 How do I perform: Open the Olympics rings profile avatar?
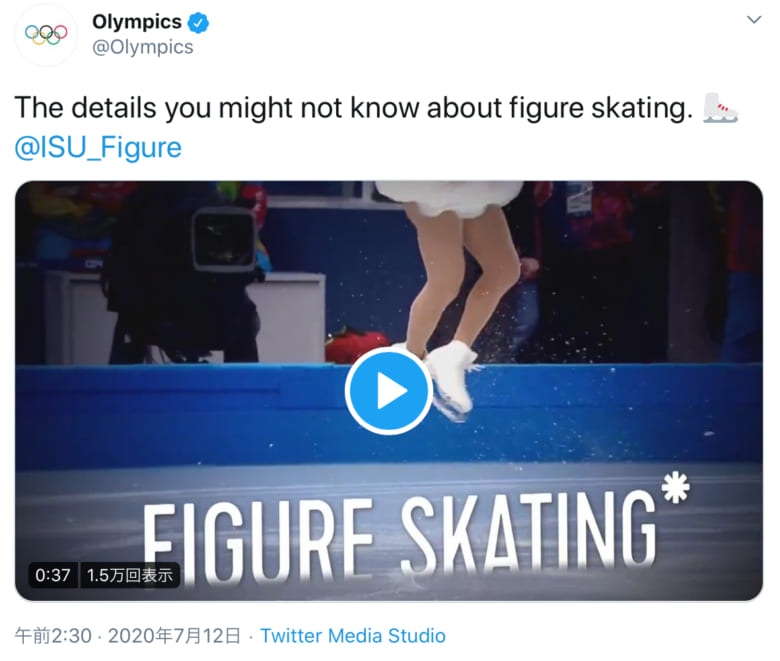pos(46,34)
